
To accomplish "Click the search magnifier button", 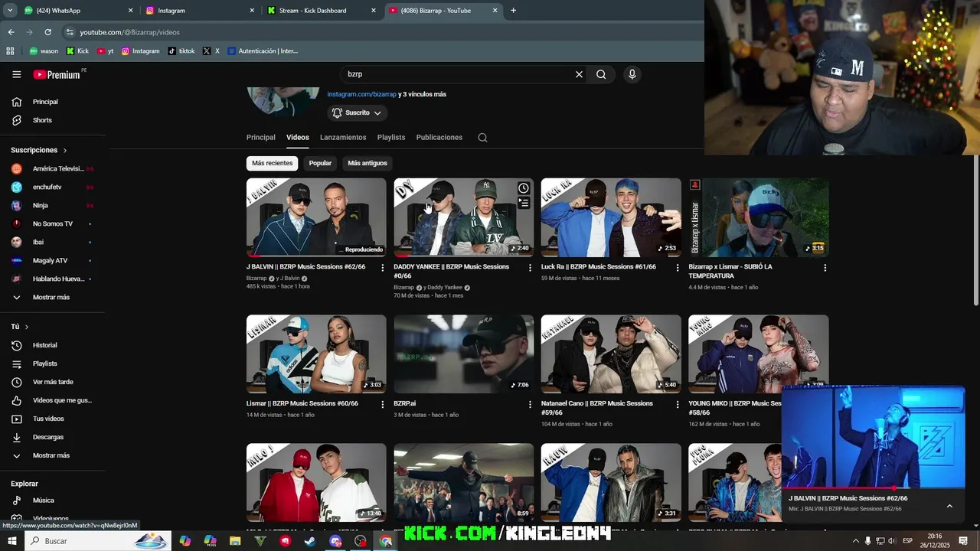I will click(601, 74).
